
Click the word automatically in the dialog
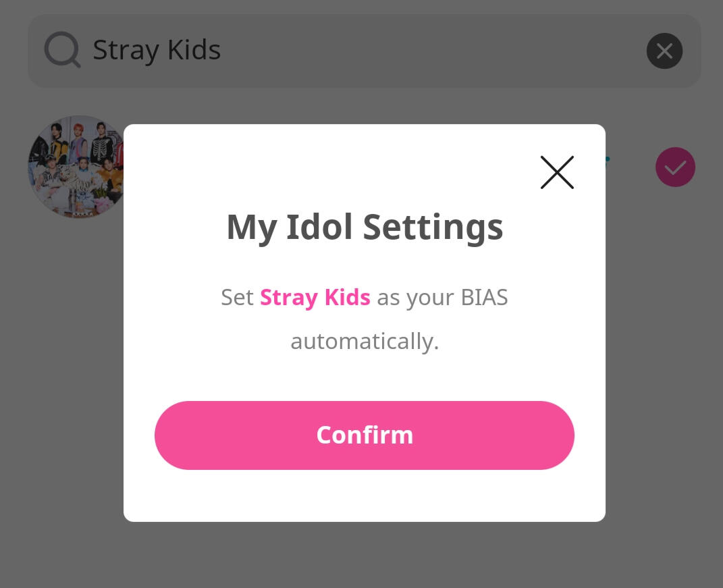365,342
